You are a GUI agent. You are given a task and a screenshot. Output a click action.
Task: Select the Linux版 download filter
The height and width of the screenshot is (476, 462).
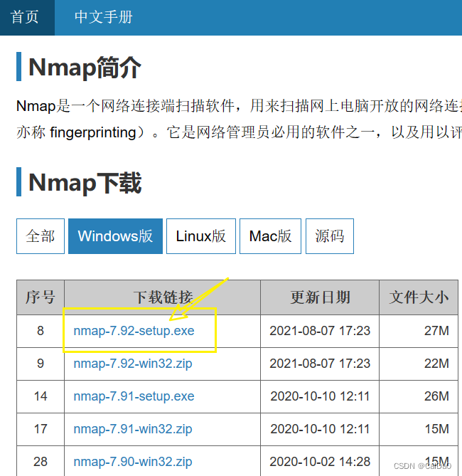pyautogui.click(x=201, y=236)
